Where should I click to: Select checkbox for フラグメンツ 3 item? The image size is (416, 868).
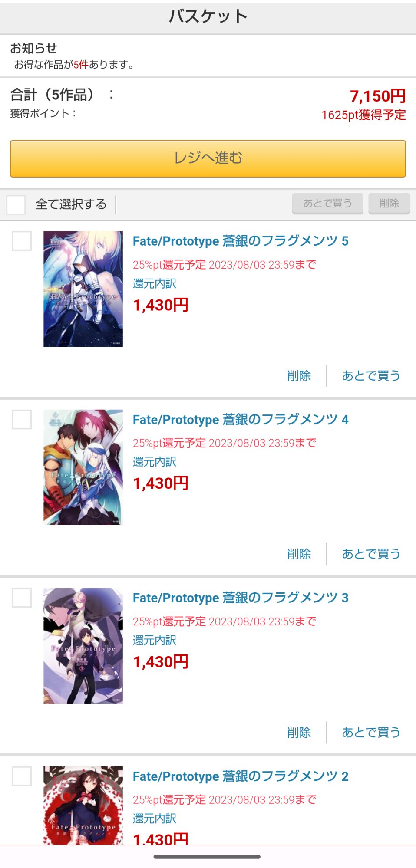(x=22, y=598)
